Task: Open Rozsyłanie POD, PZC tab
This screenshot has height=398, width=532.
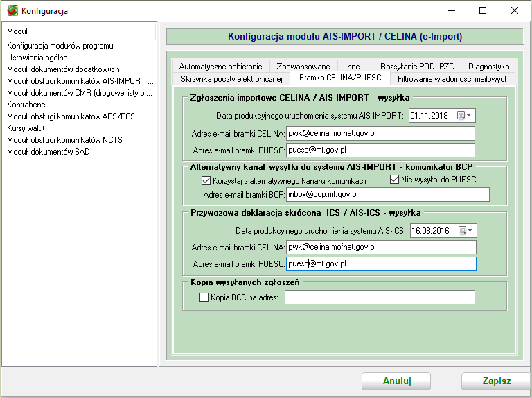Action: (x=417, y=67)
